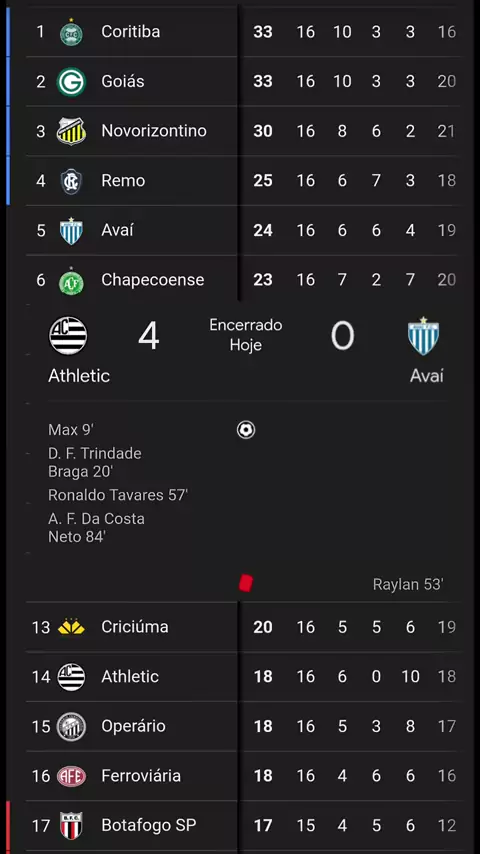Tap the Ferroviária AFE badge
The image size is (480, 854).
(71, 776)
